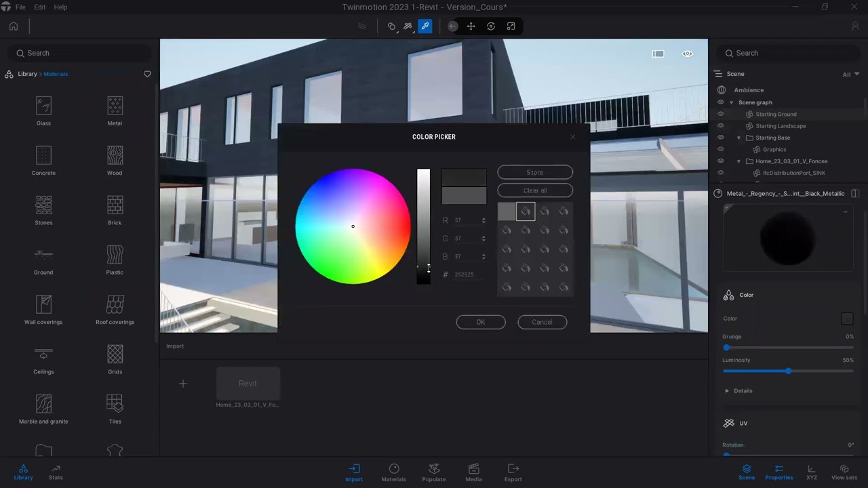
Task: Collapse the Starting Base folder
Action: coord(739,138)
